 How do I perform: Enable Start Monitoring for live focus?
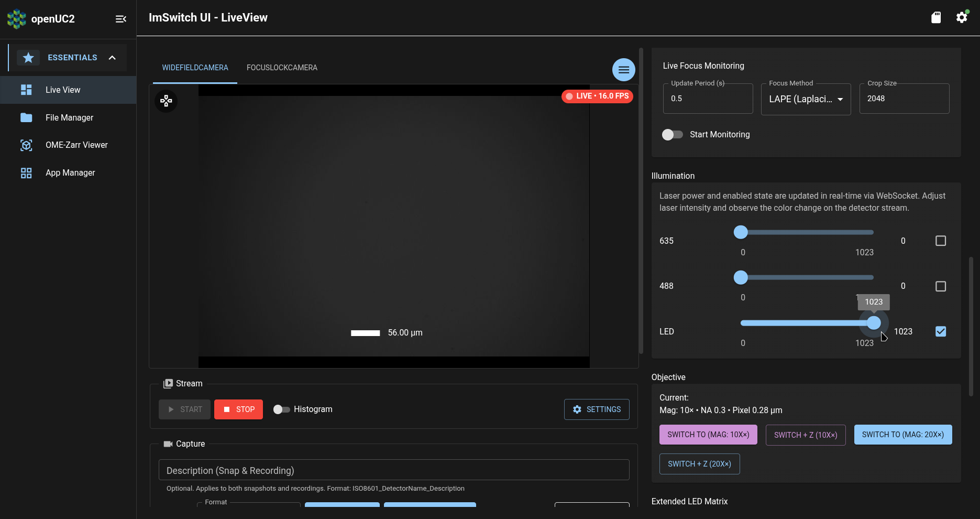(672, 134)
